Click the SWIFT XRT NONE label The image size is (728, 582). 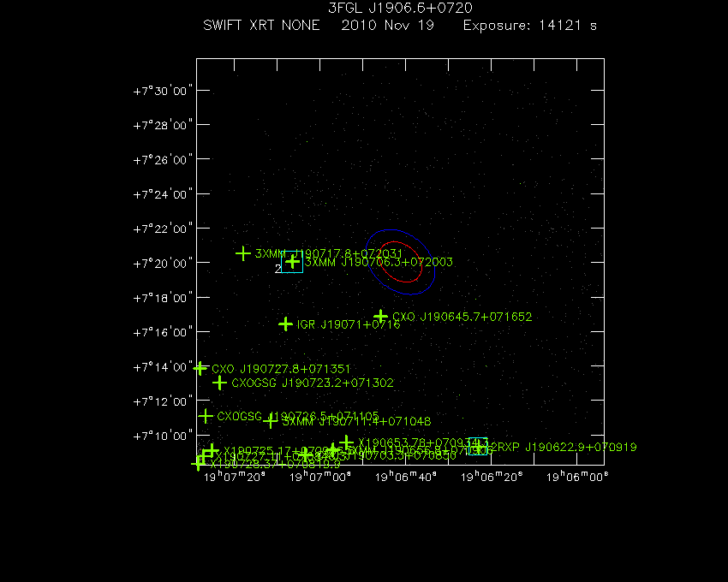(x=261, y=25)
